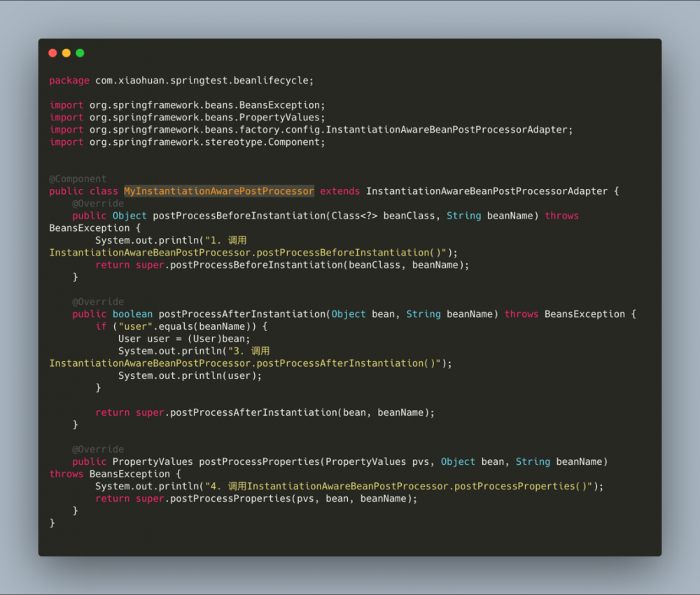Click 'return super.postProcessProperties' statement
The image size is (700, 595).
click(x=256, y=499)
